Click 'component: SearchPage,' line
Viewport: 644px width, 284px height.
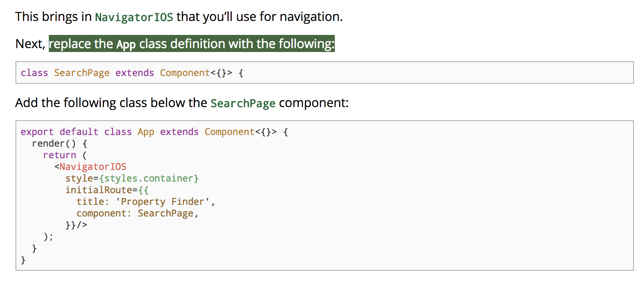click(138, 213)
